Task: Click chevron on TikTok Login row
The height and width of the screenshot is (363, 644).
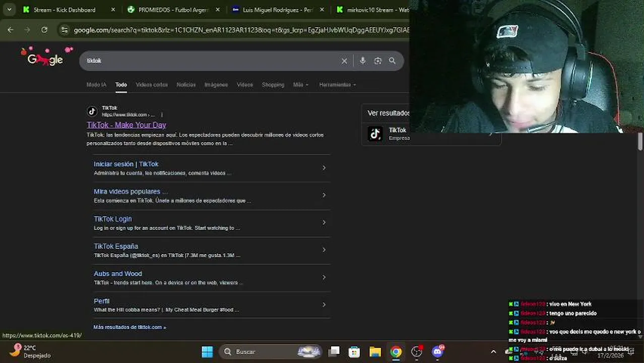Action: [x=324, y=222]
